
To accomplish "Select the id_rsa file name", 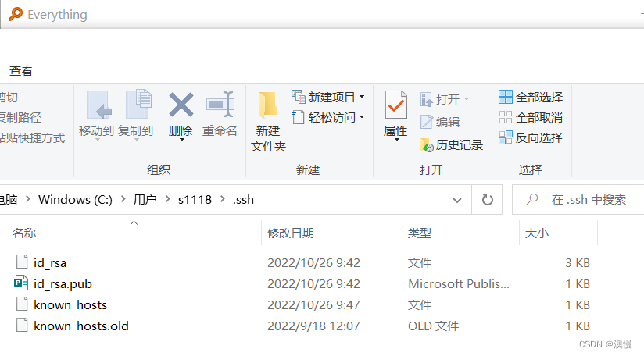I will tap(50, 263).
